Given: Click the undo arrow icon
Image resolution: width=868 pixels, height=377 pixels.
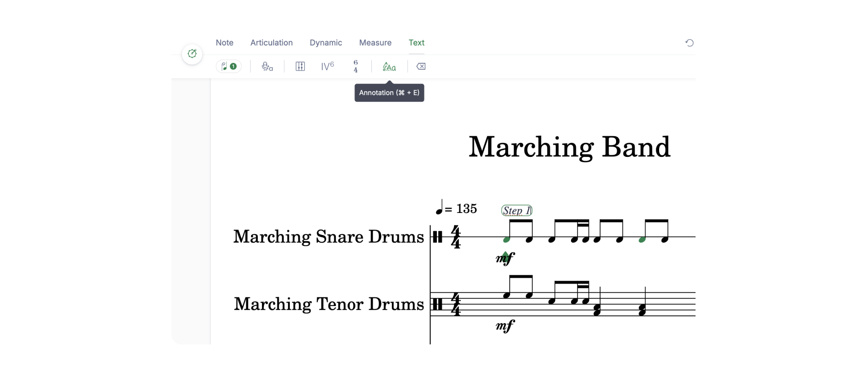Looking at the screenshot, I should (x=689, y=43).
